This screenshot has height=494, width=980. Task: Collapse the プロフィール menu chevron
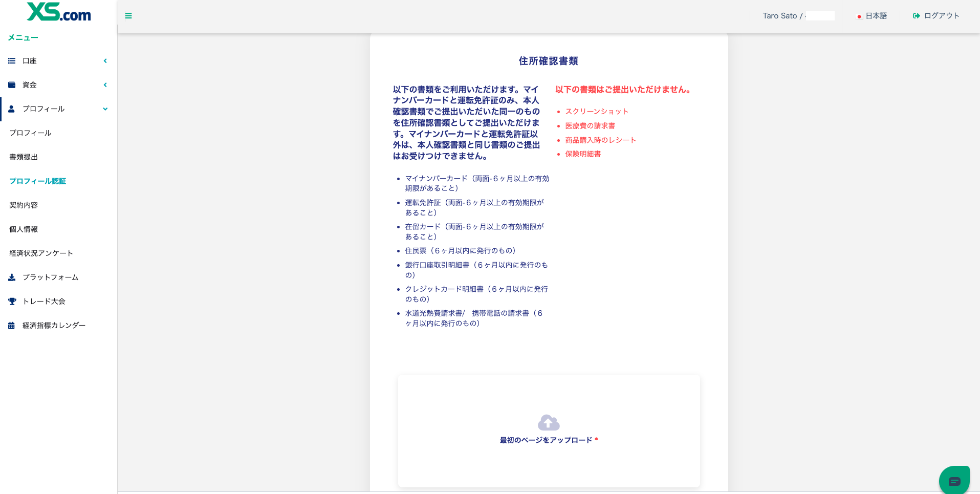(x=105, y=109)
